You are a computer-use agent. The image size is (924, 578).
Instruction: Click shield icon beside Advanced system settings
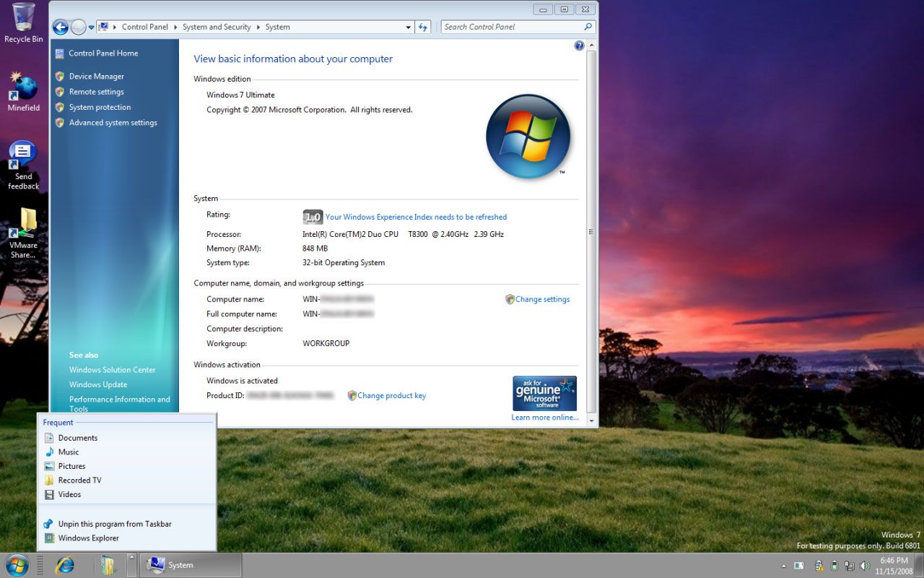click(60, 122)
